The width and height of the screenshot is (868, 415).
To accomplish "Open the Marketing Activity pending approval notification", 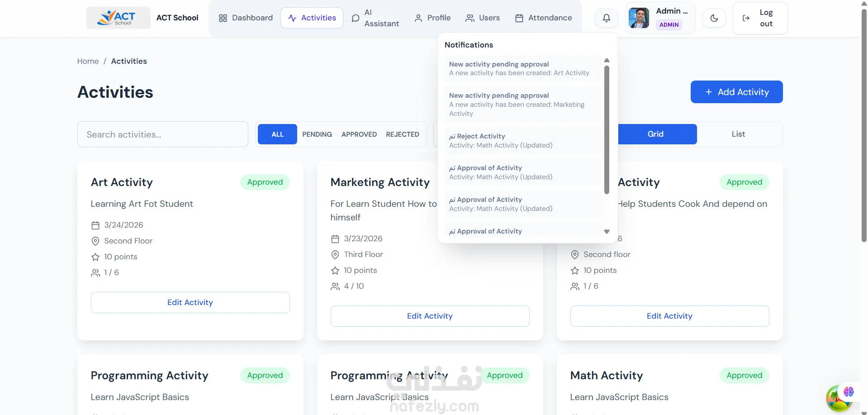I will click(523, 105).
